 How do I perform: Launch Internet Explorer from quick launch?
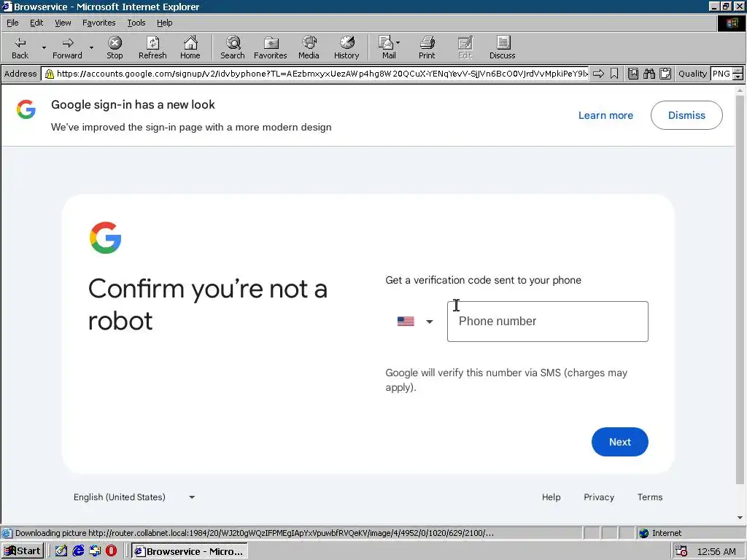coord(78,551)
